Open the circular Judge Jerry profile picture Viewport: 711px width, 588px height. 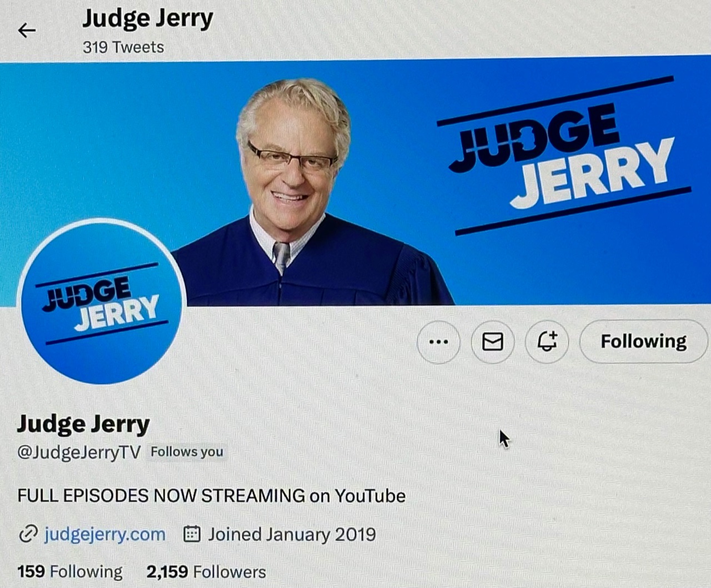101,301
